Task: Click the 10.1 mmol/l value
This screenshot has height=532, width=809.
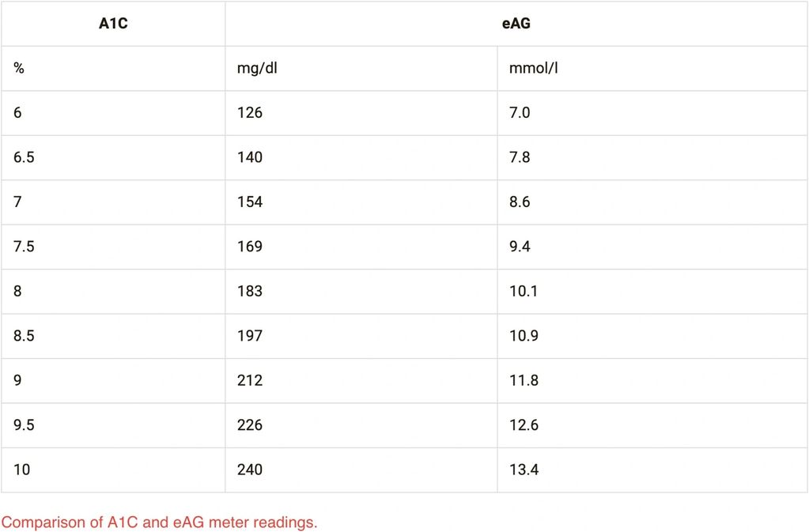Action: coord(524,291)
